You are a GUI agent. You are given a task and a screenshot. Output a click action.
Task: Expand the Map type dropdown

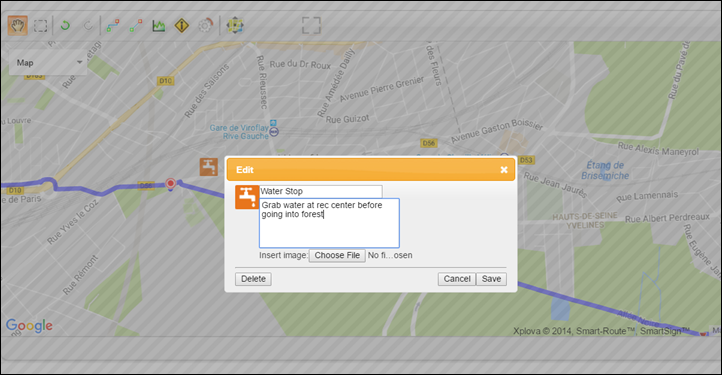click(x=48, y=62)
